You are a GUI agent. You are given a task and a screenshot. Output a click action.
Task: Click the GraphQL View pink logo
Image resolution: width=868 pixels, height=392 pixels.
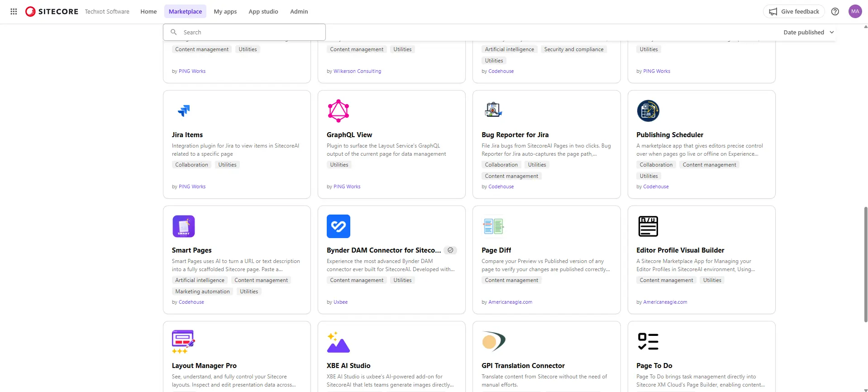[x=339, y=111]
